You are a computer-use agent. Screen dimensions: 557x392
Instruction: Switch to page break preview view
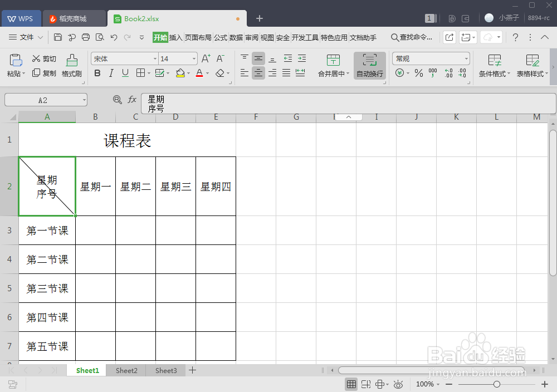coord(365,384)
